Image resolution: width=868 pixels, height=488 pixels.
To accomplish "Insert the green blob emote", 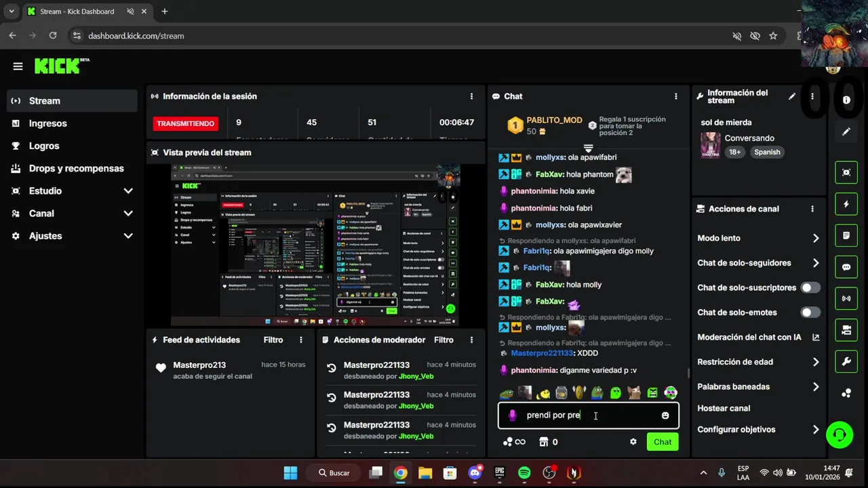I will point(616,392).
